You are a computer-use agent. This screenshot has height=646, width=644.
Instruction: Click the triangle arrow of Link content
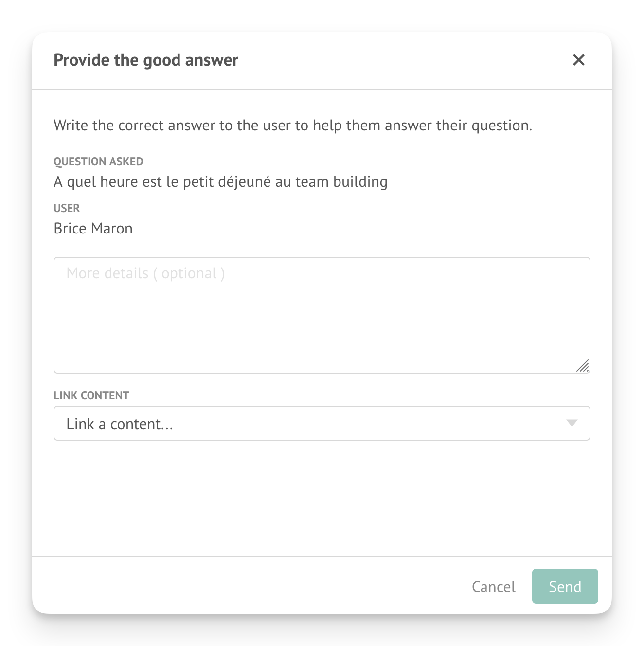[572, 423]
